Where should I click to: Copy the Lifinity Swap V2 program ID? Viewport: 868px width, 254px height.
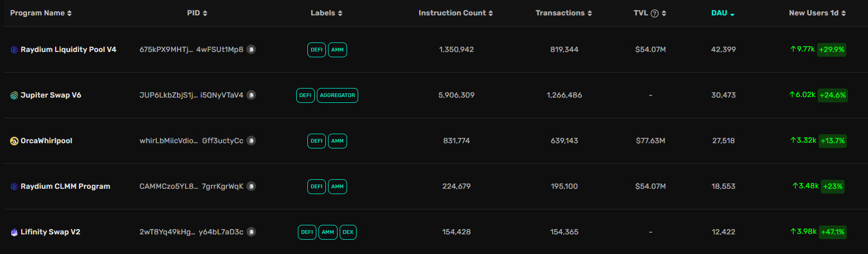251,232
